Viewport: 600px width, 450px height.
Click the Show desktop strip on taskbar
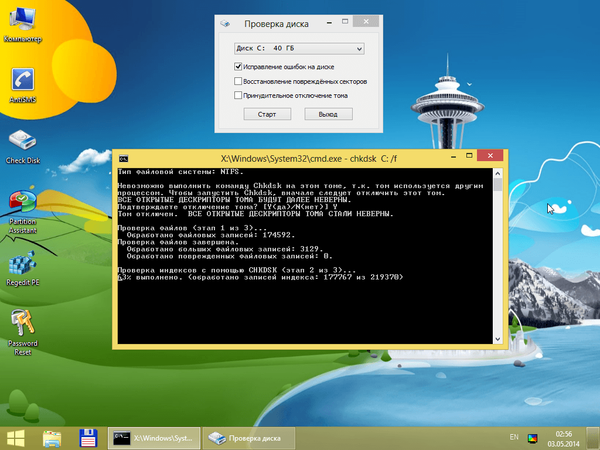(x=593, y=438)
